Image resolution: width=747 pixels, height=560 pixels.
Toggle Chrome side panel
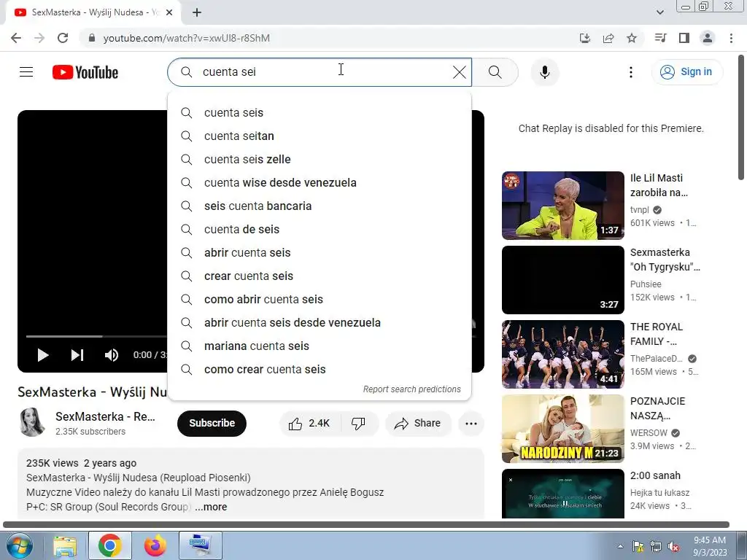684,38
